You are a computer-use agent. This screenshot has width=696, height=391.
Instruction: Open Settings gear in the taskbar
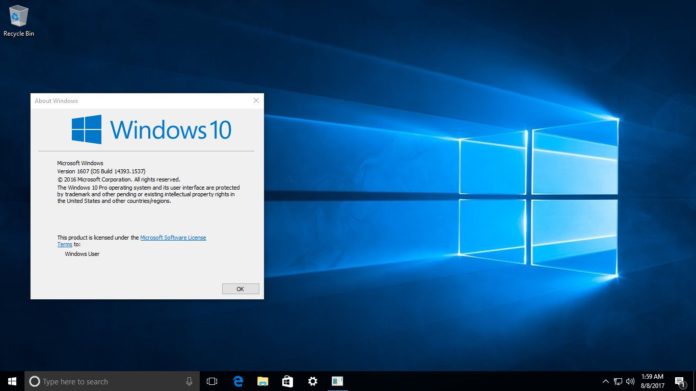pyautogui.click(x=312, y=381)
